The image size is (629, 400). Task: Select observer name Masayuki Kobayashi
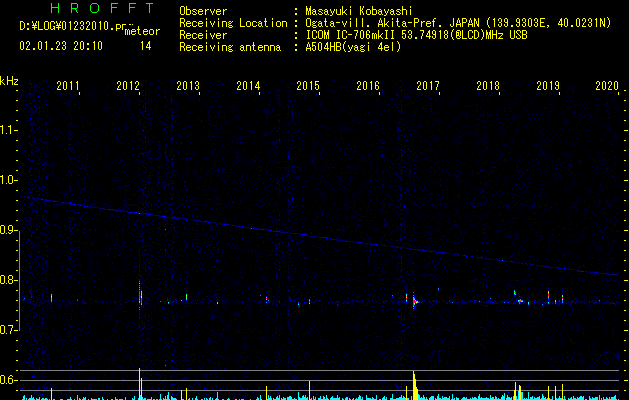(359, 11)
